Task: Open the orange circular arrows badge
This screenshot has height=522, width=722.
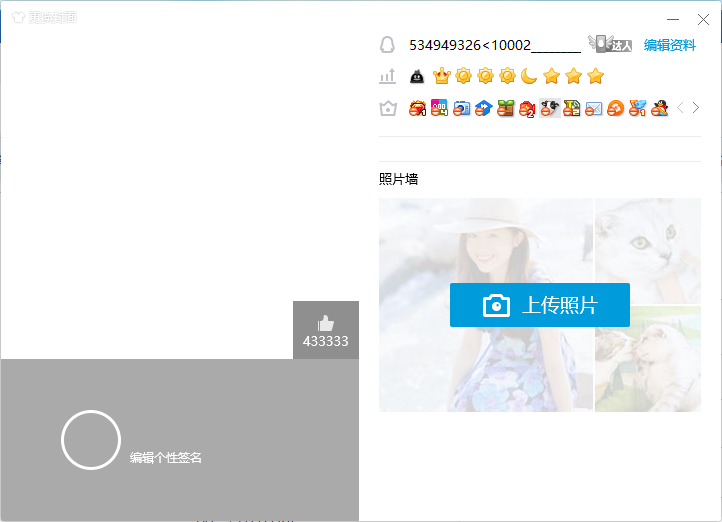Action: point(616,108)
